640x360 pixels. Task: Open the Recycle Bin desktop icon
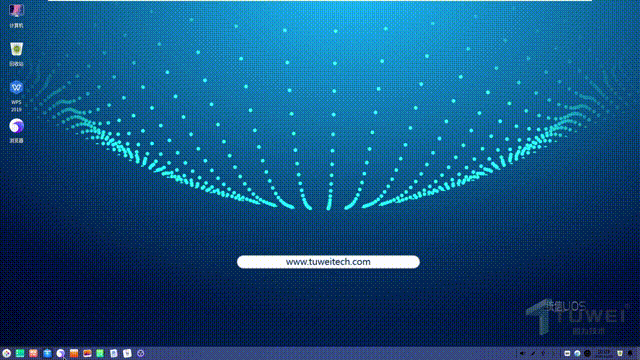click(x=16, y=53)
